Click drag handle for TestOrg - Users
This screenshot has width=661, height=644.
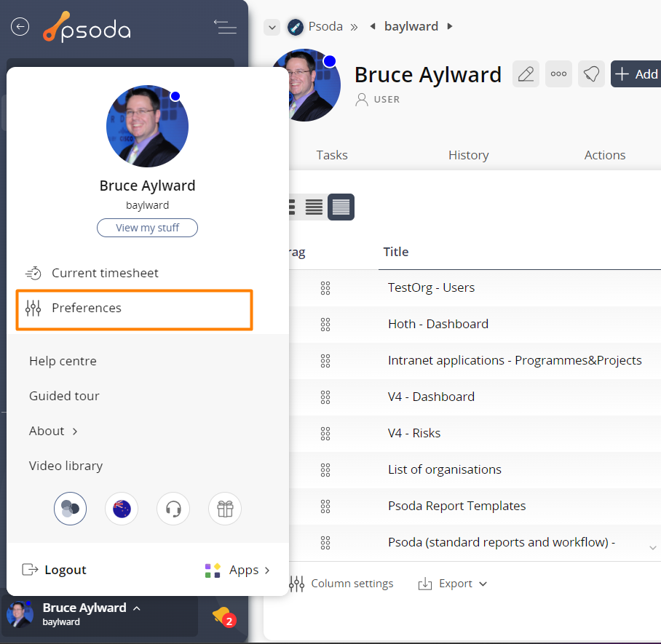point(325,288)
